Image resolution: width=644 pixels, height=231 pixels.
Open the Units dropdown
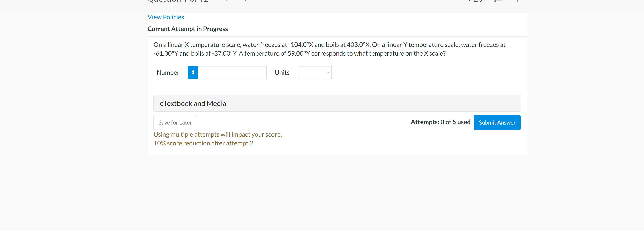tap(314, 72)
